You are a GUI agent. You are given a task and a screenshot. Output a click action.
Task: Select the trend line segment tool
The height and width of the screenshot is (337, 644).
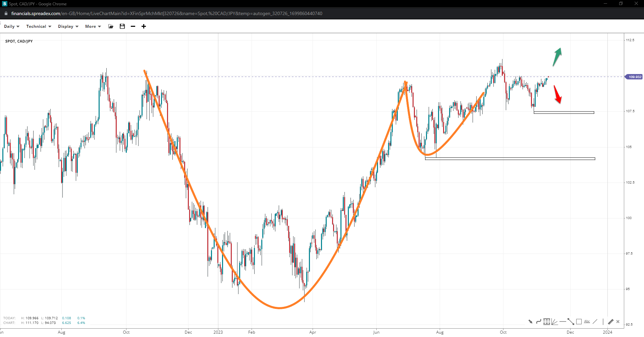click(x=571, y=322)
